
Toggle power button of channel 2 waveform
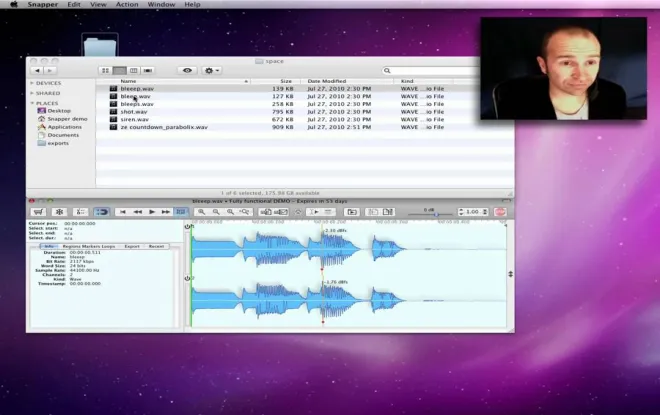pyautogui.click(x=187, y=278)
